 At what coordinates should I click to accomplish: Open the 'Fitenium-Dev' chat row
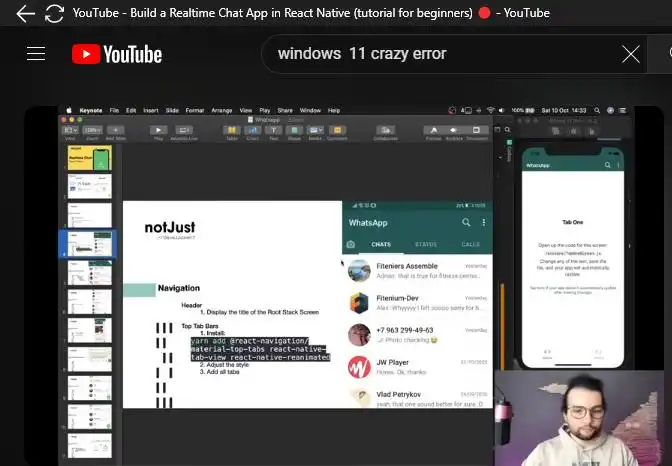417,303
